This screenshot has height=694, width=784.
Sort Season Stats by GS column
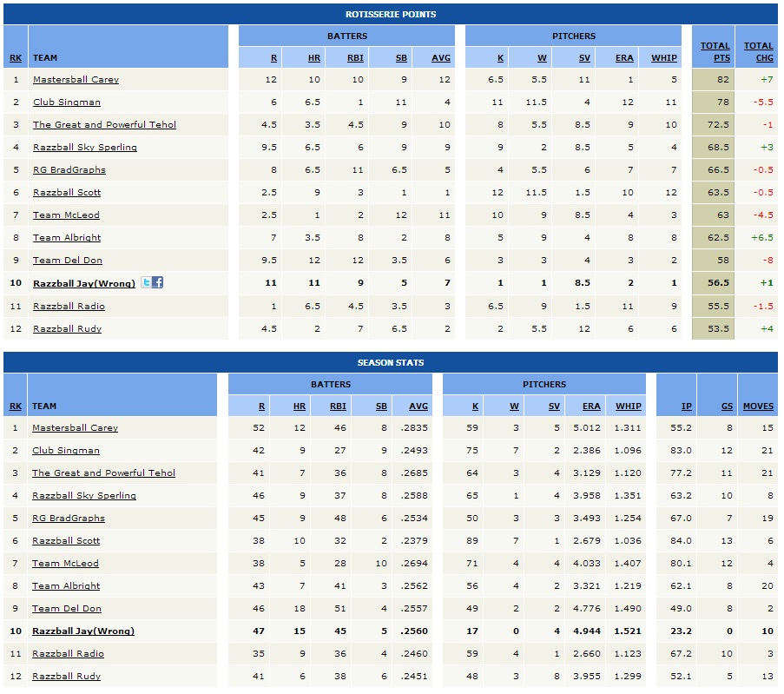[x=728, y=406]
